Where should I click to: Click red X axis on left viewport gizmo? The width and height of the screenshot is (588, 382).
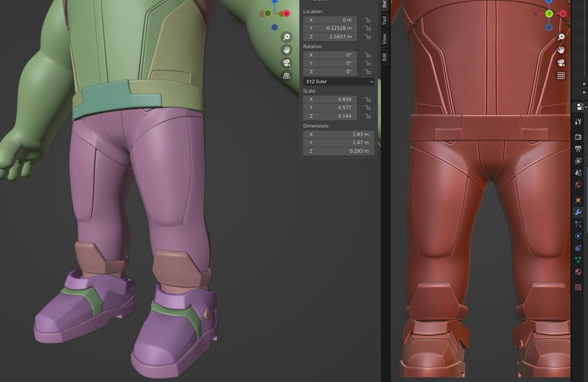(x=287, y=14)
